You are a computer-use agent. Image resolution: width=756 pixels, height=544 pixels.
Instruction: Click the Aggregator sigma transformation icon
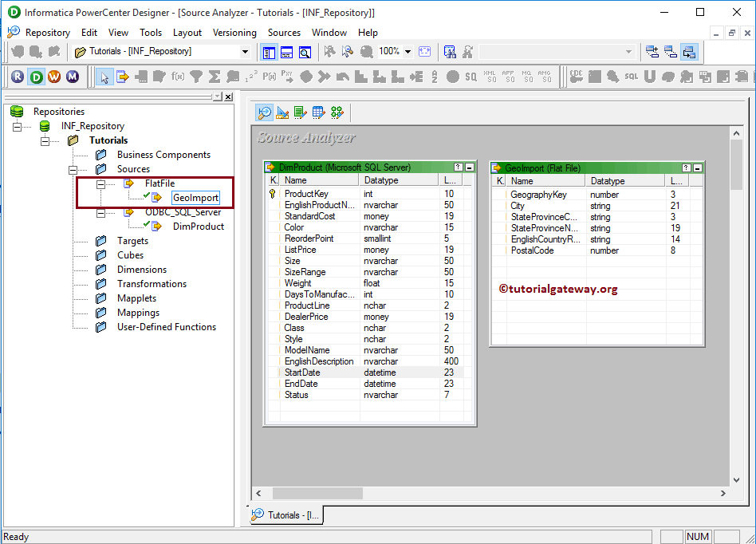215,77
